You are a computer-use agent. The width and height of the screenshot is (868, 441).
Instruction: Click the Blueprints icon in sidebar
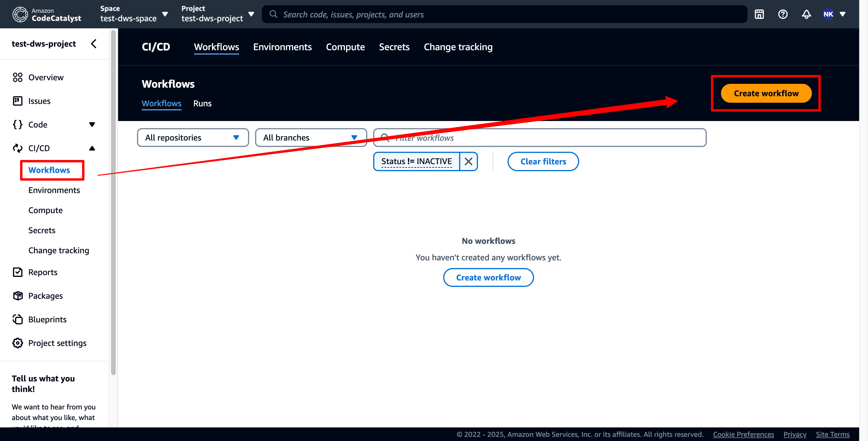coord(17,319)
